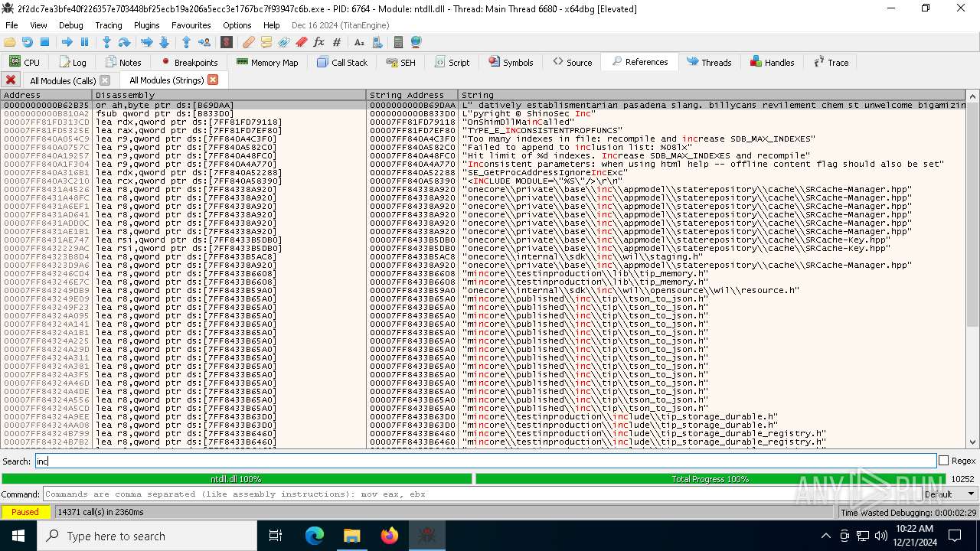Viewport: 980px width, 551px height.
Task: Switch to the Source tab
Action: tap(573, 62)
